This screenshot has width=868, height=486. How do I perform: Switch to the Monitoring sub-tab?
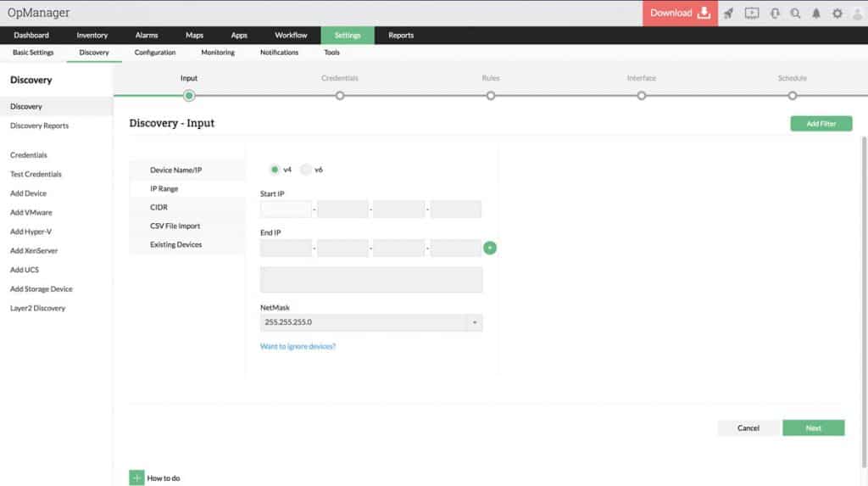tap(218, 53)
